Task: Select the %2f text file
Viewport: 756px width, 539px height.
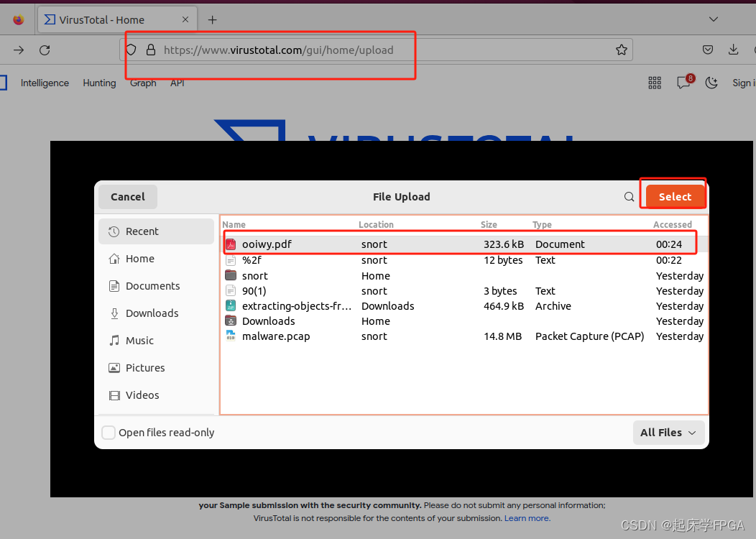Action: click(x=464, y=260)
